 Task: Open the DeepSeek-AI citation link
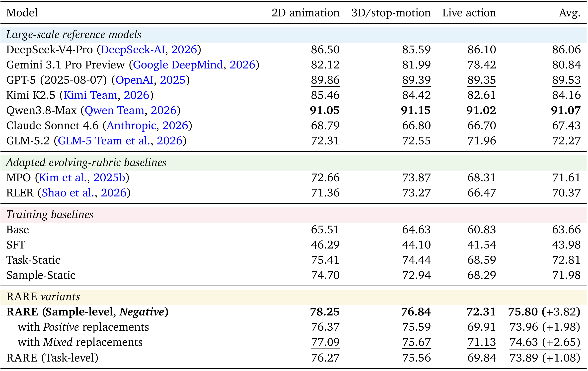pyautogui.click(x=133, y=50)
